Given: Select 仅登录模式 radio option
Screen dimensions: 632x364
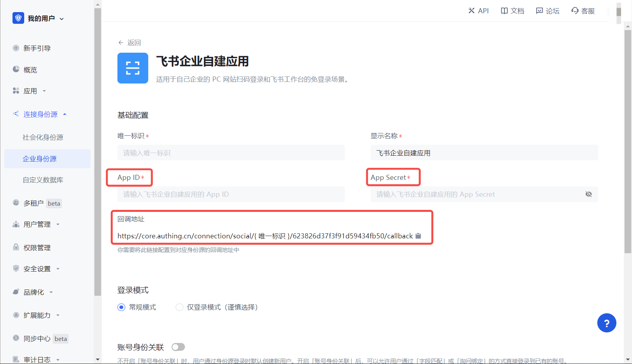Looking at the screenshot, I should (x=179, y=307).
